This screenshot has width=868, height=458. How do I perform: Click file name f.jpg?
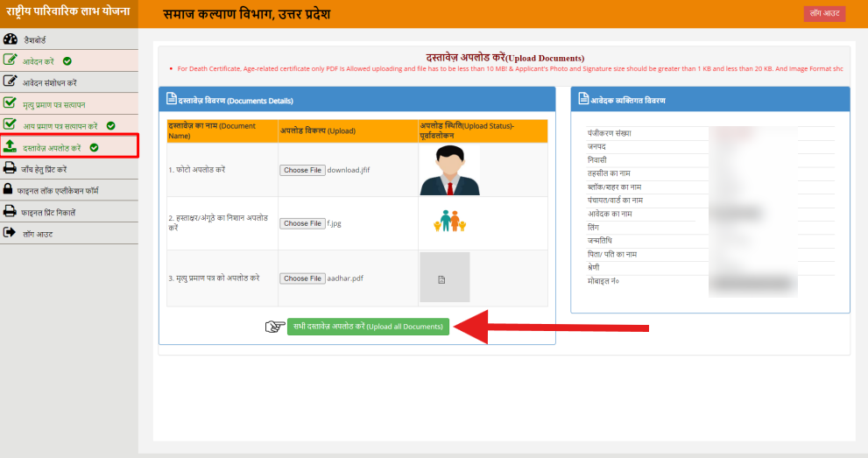tap(334, 223)
